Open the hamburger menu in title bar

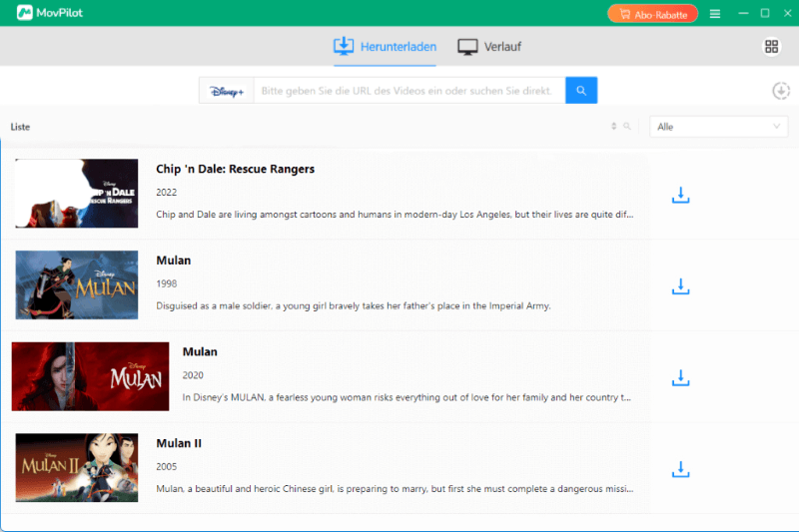coord(715,14)
